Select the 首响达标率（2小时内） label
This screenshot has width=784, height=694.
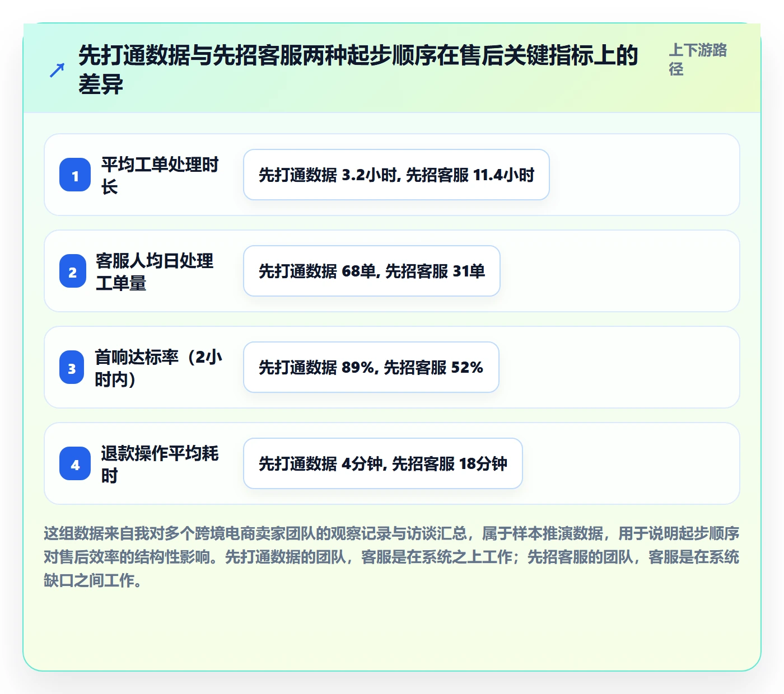click(158, 368)
